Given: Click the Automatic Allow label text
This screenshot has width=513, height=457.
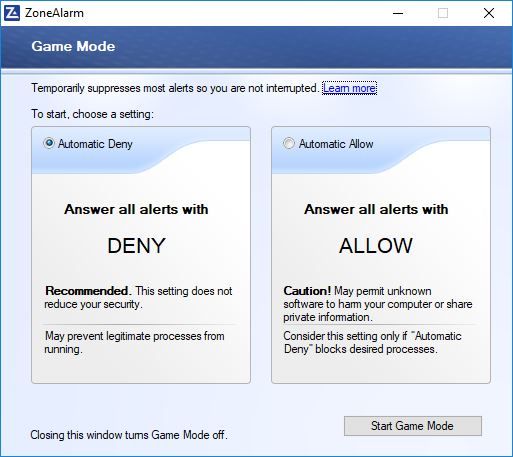Looking at the screenshot, I should click(x=336, y=144).
